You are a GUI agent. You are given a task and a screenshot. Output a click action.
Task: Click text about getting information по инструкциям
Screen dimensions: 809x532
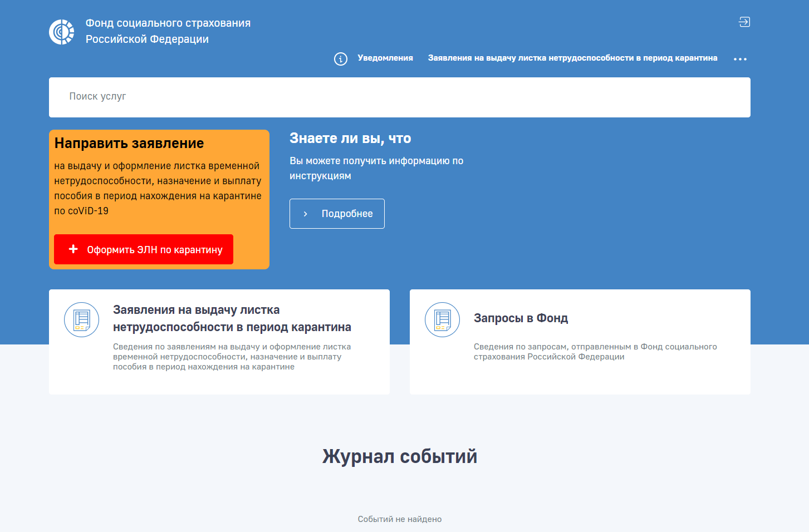tap(376, 168)
